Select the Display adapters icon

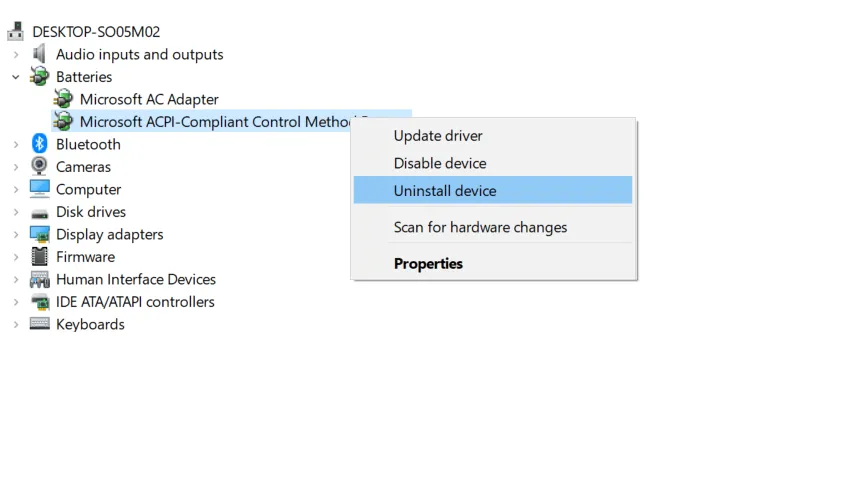pos(39,234)
